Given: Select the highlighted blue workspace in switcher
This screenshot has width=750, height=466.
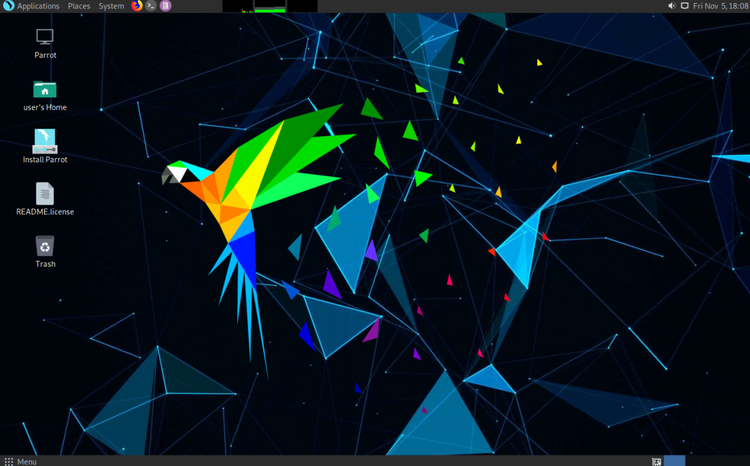Looking at the screenshot, I should point(674,461).
